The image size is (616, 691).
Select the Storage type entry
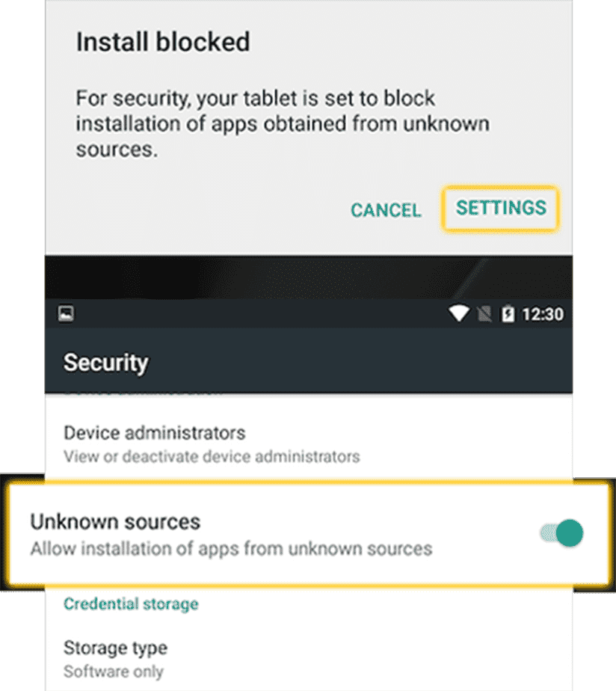tap(309, 660)
